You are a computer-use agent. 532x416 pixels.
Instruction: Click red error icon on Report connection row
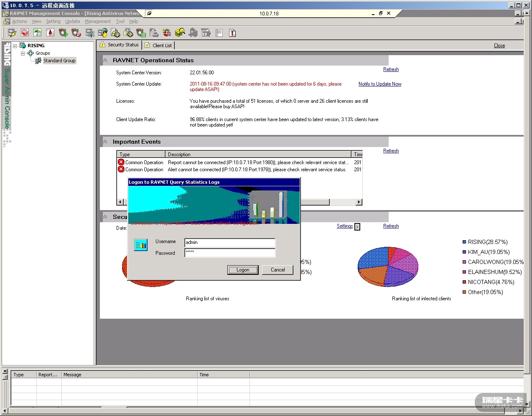pos(121,162)
